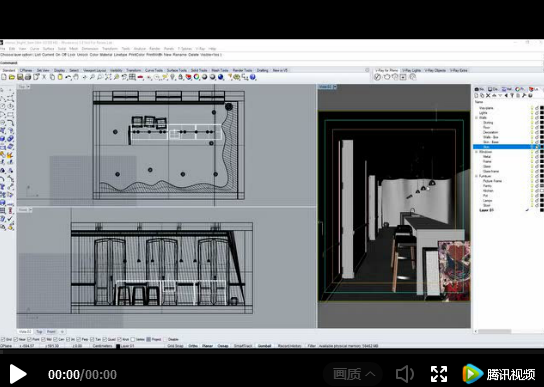544x387 pixels.
Task: Open the video quality 画质 selector
Action: [353, 374]
